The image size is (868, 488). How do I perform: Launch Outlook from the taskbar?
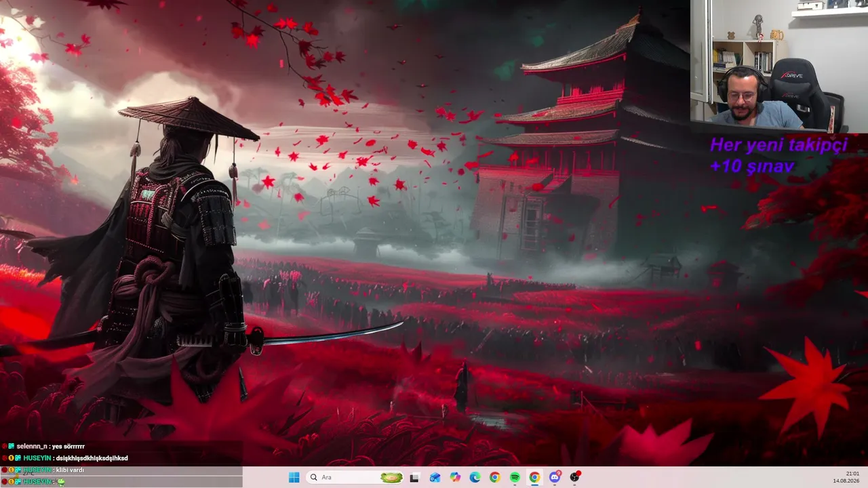coord(435,477)
